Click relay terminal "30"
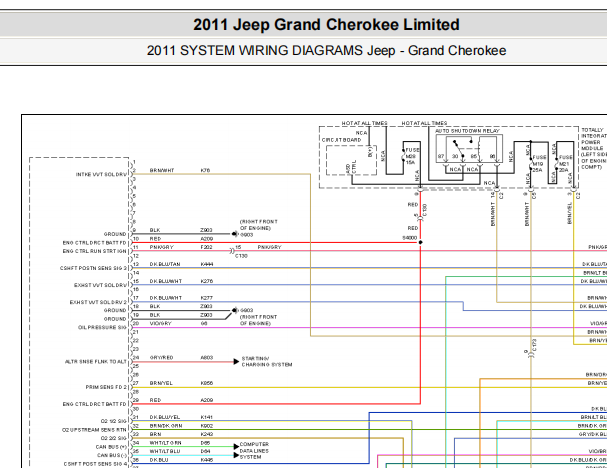This screenshot has height=468, width=607. [455, 156]
